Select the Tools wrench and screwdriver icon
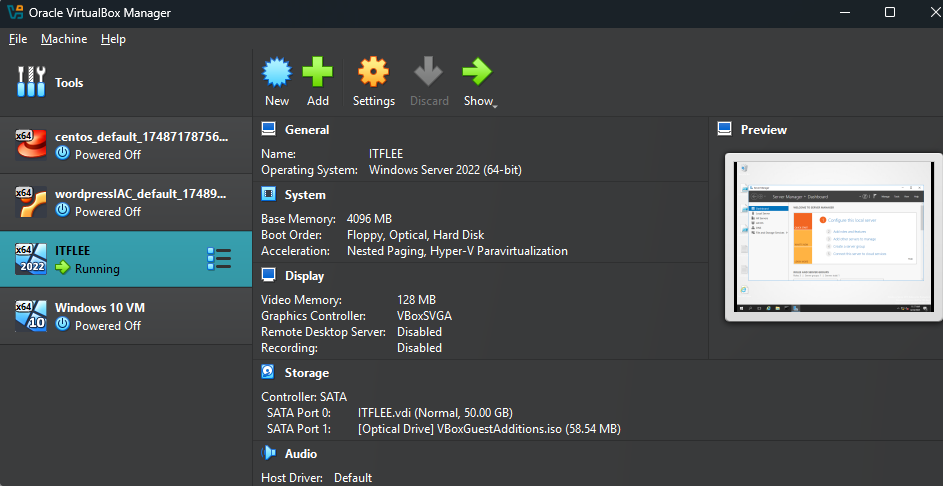This screenshot has width=943, height=486. [x=31, y=82]
